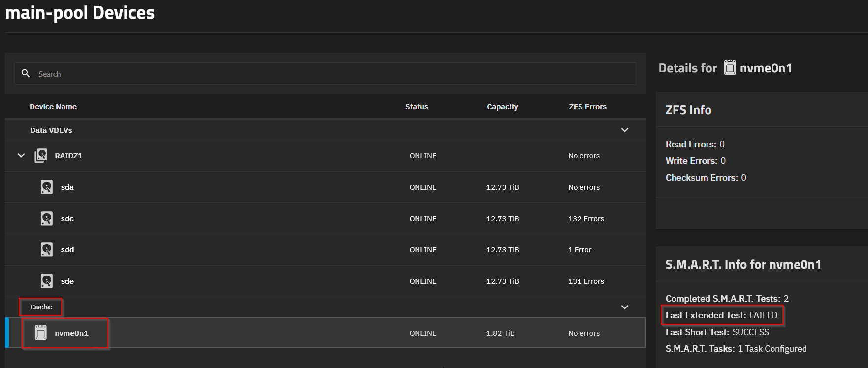
Task: Click the sde disk icon
Action: (47, 281)
